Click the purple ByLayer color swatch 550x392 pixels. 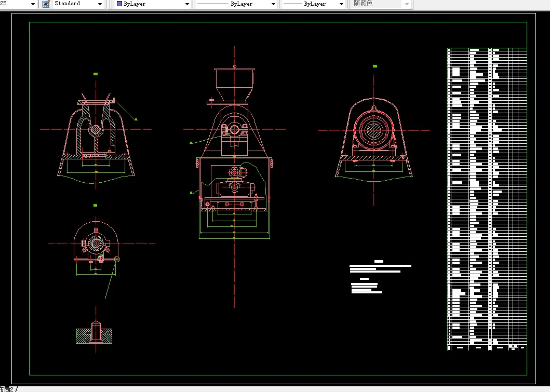(119, 4)
